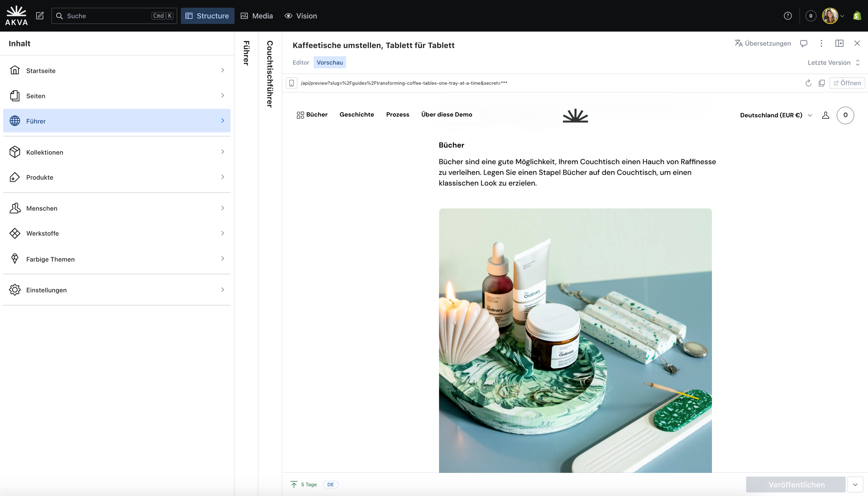Viewport: 868px width, 496px height.
Task: Open the help question mark icon
Action: (787, 16)
